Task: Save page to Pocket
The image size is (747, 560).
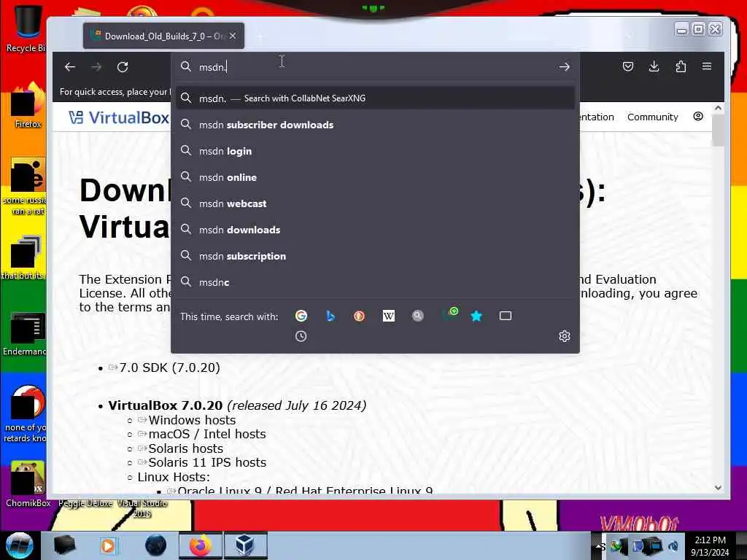Action: pyautogui.click(x=628, y=66)
